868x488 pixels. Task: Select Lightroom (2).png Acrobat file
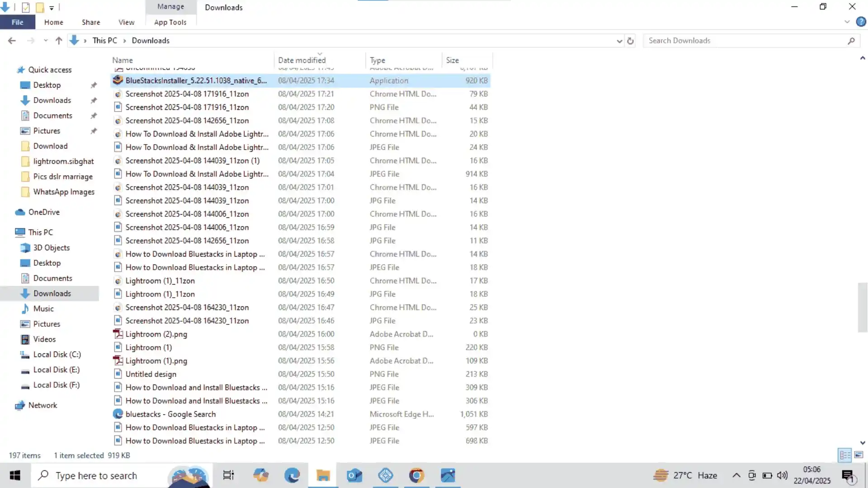(x=156, y=334)
